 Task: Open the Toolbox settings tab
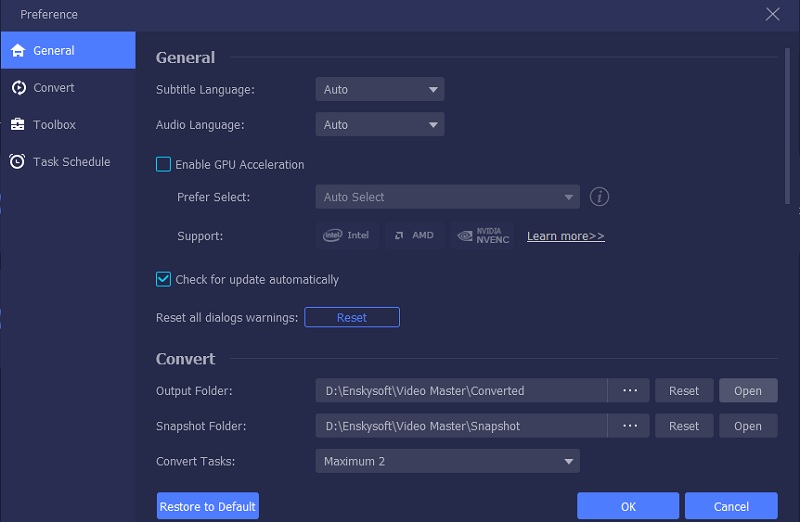pos(54,125)
